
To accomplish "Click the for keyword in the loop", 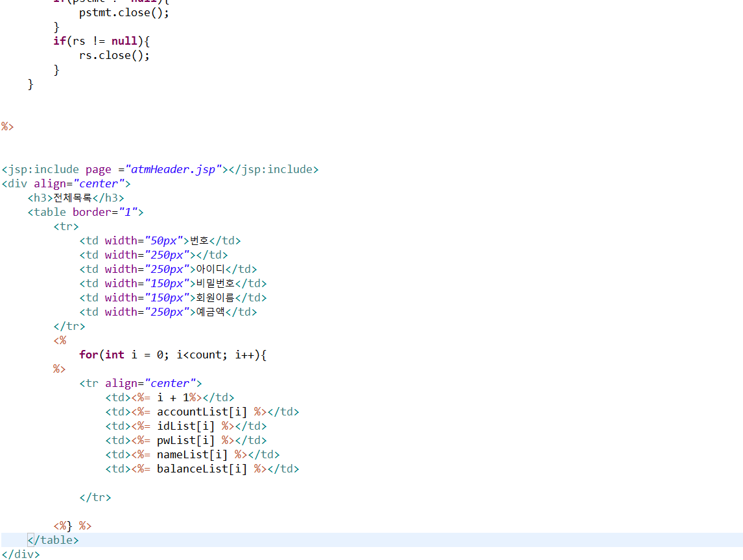I will coord(89,355).
